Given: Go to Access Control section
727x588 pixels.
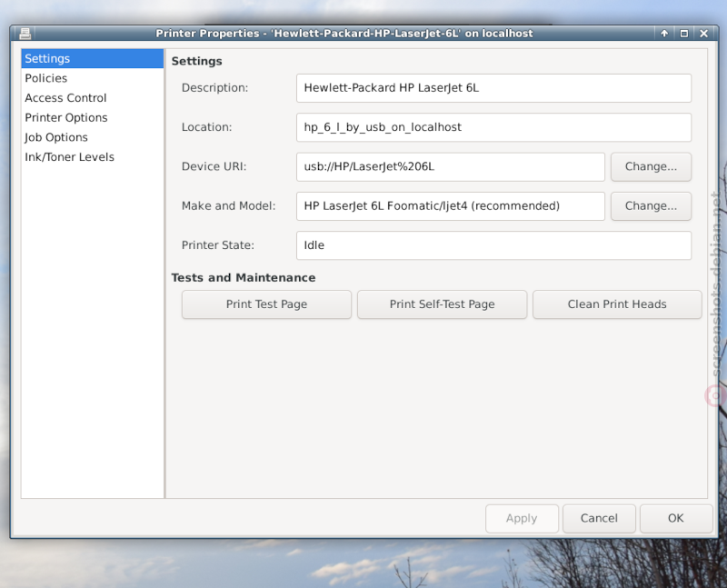Looking at the screenshot, I should tap(93, 98).
